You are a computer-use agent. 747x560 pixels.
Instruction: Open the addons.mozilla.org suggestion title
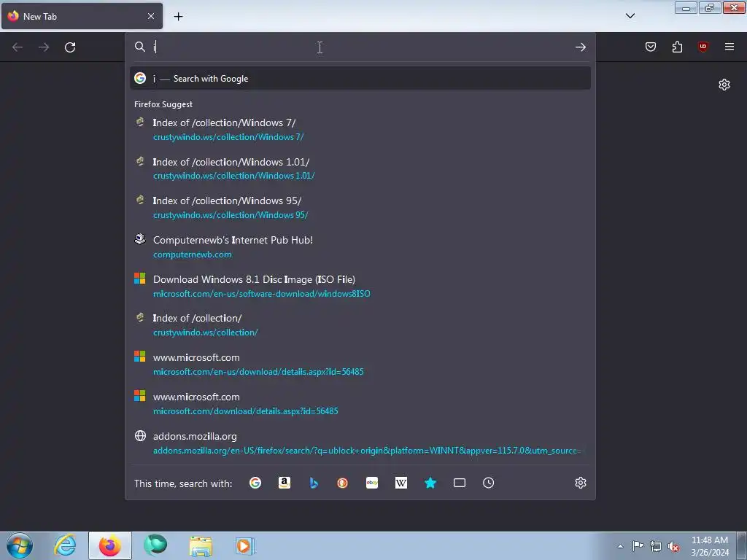coord(195,436)
